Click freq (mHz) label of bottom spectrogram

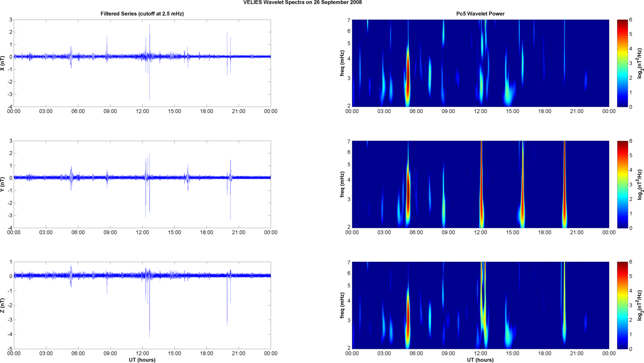[x=342, y=305]
